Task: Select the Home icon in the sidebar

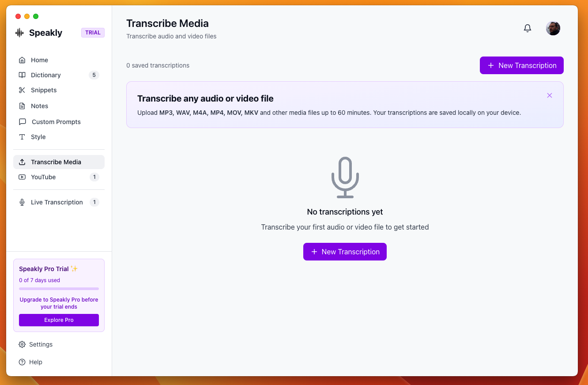Action: [x=22, y=60]
